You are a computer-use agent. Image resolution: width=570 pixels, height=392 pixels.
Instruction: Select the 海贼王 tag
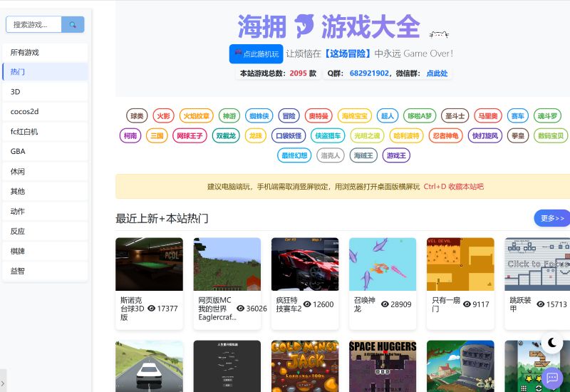point(363,155)
